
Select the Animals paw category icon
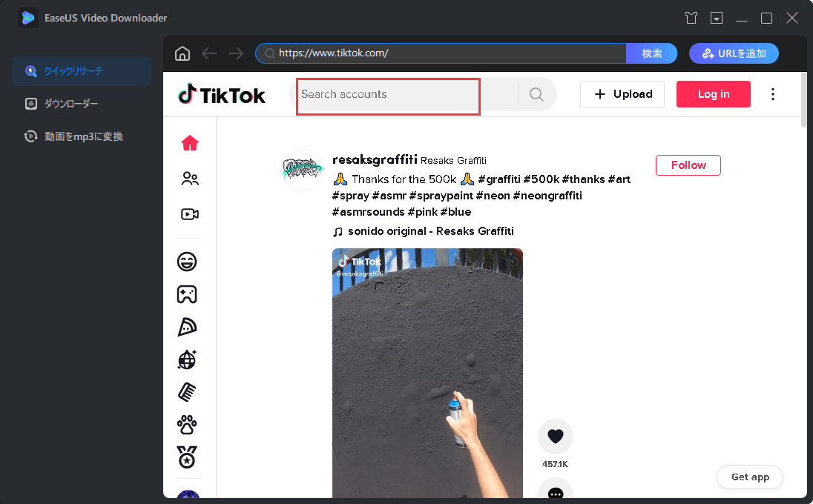click(x=187, y=425)
